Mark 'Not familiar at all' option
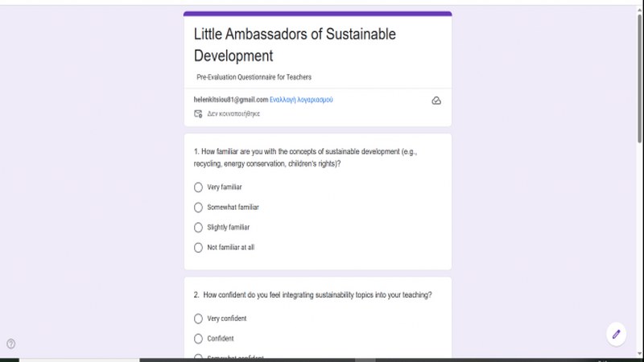This screenshot has width=644, height=362. (x=199, y=248)
